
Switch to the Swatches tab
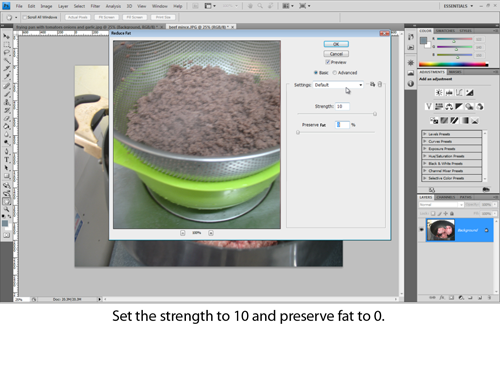tap(445, 31)
